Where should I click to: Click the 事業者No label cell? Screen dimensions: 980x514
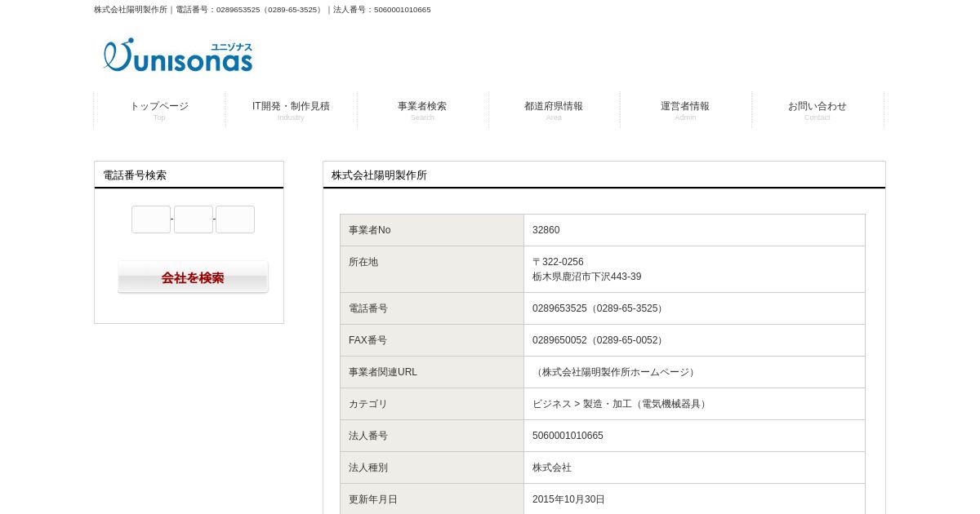click(x=432, y=230)
